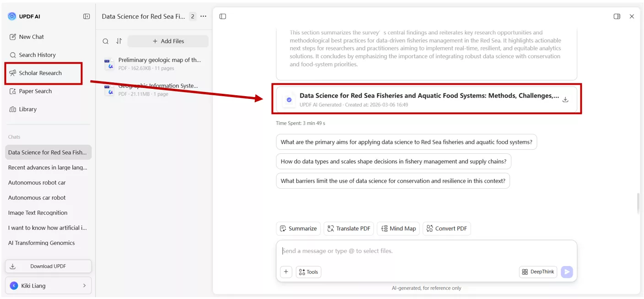Screen dimensions: 644x299
Task: Click the Download UPDF button
Action: click(x=48, y=266)
